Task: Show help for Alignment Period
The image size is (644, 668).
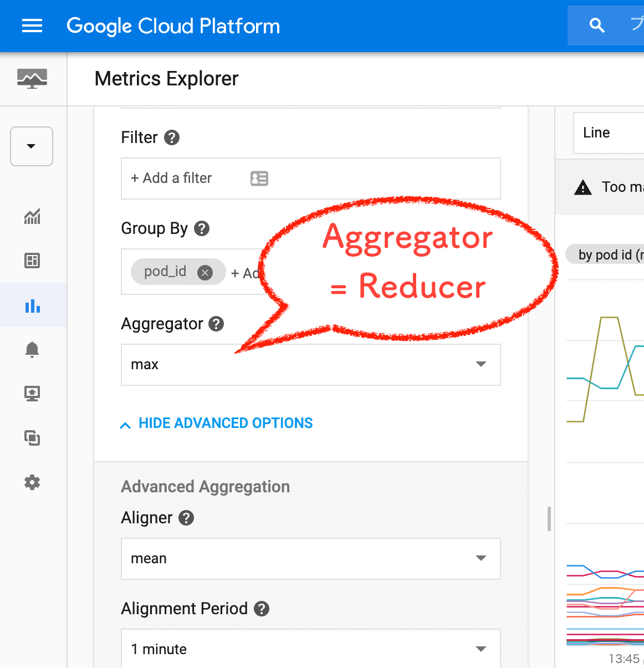Action: (262, 609)
